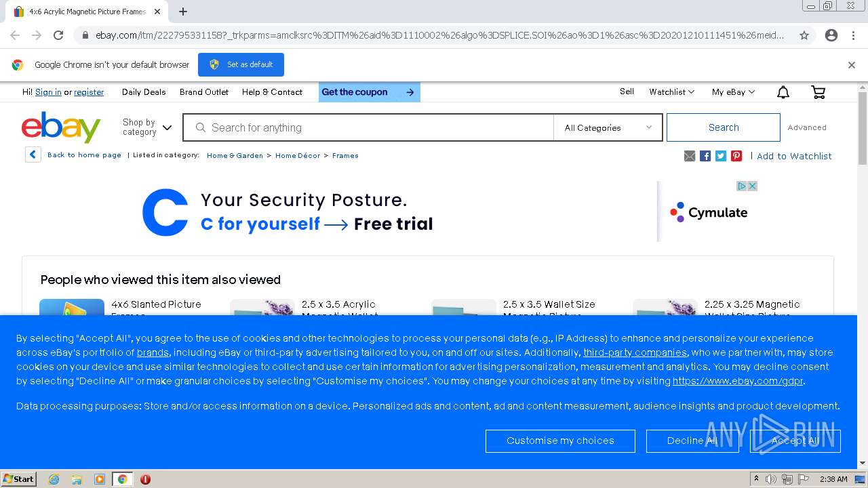Open the notifications bell icon
868x488 pixels.
pyautogui.click(x=783, y=92)
